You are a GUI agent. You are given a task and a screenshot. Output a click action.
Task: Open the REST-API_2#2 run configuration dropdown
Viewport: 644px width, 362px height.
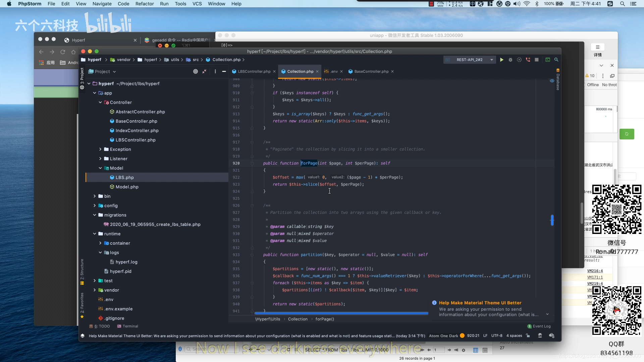click(491, 60)
